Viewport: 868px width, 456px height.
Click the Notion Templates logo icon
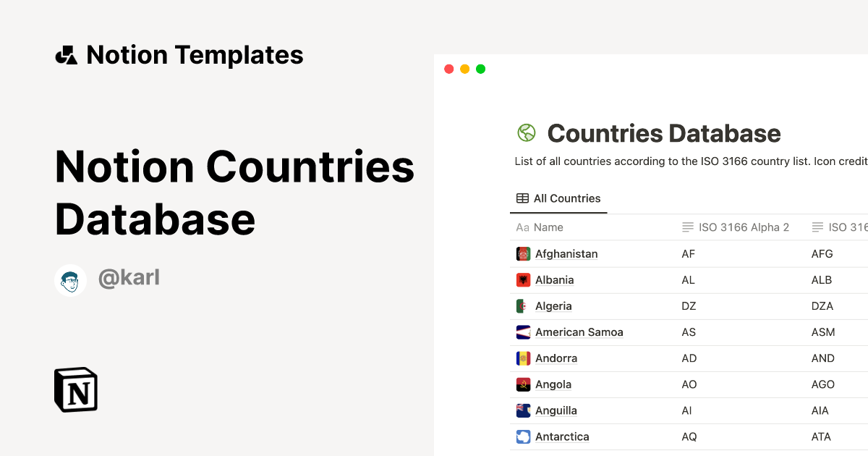65,54
